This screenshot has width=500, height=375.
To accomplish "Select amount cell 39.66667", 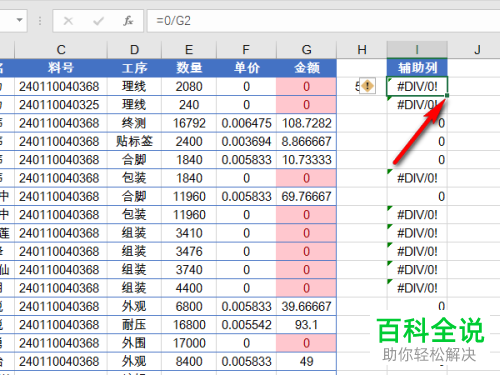I will [306, 306].
